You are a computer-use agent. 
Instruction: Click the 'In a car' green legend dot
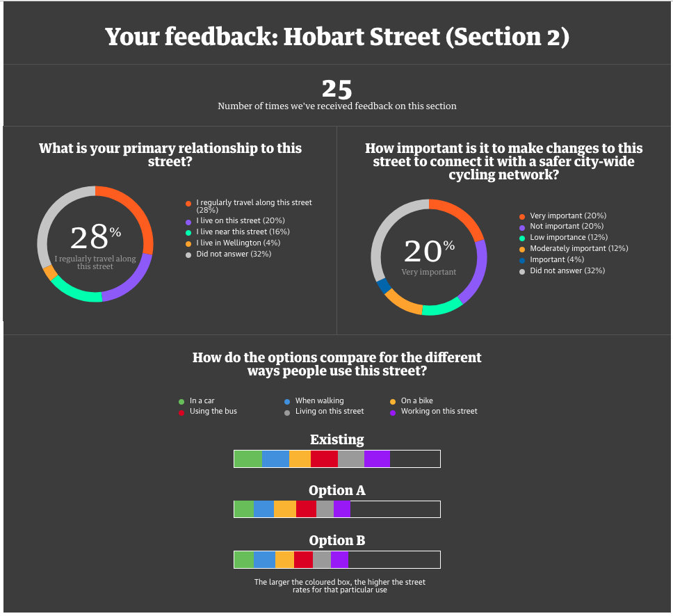[x=181, y=401]
